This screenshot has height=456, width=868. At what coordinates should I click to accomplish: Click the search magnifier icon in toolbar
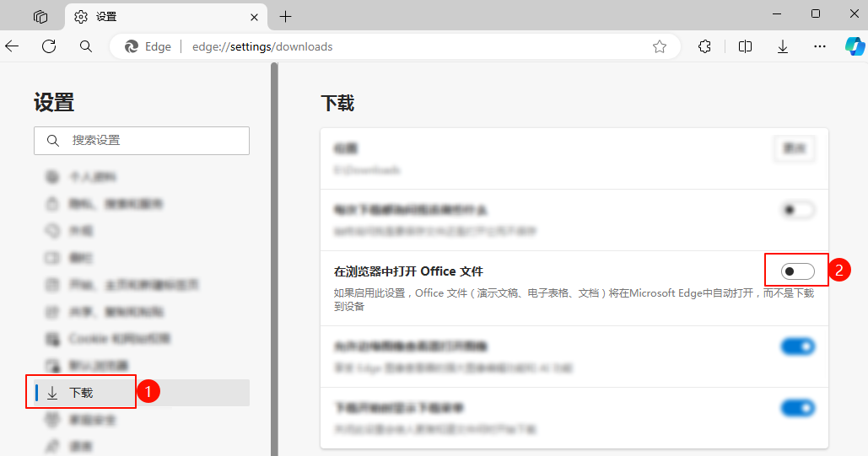pos(86,46)
